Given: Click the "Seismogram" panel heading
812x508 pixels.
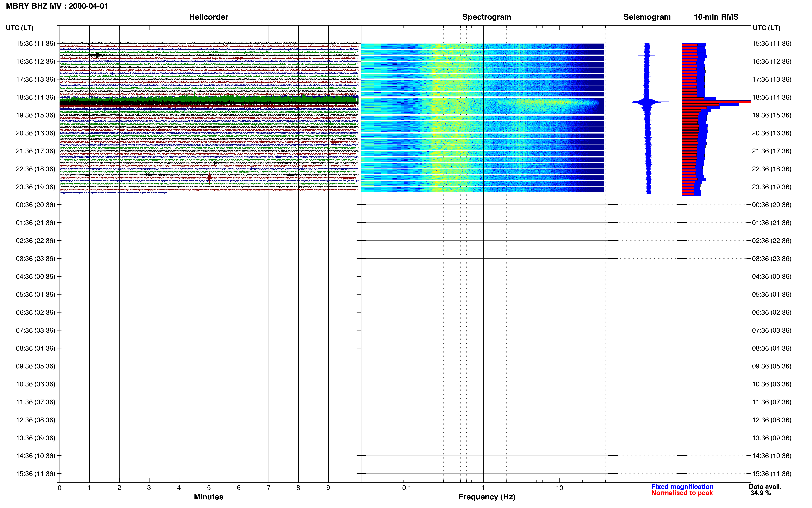Looking at the screenshot, I should [647, 17].
